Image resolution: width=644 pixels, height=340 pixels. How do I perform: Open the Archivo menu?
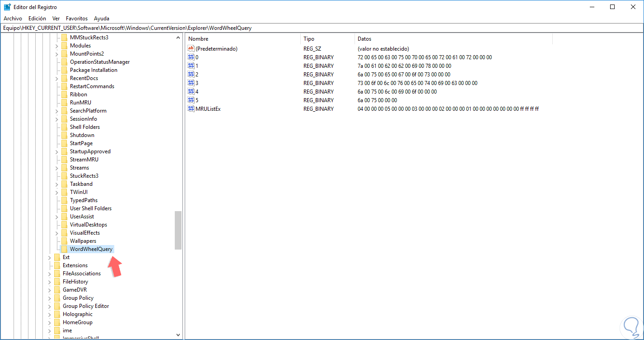click(13, 19)
